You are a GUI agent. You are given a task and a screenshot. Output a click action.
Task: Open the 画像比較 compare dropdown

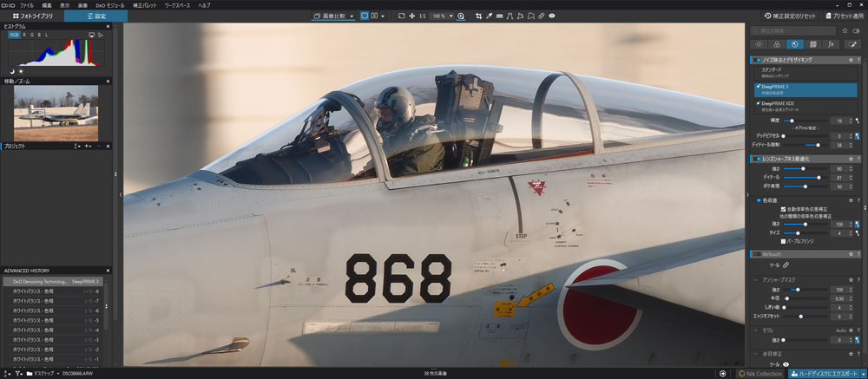(x=333, y=16)
